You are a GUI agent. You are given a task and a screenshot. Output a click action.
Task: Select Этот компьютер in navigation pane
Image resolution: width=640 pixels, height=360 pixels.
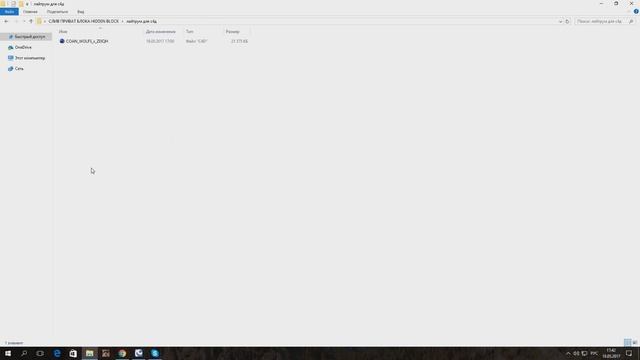[27, 58]
